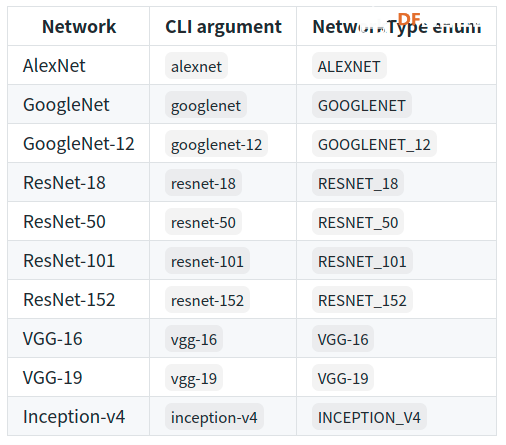The image size is (506, 445).
Task: Click the Inception-v4 network name
Action: point(74,416)
